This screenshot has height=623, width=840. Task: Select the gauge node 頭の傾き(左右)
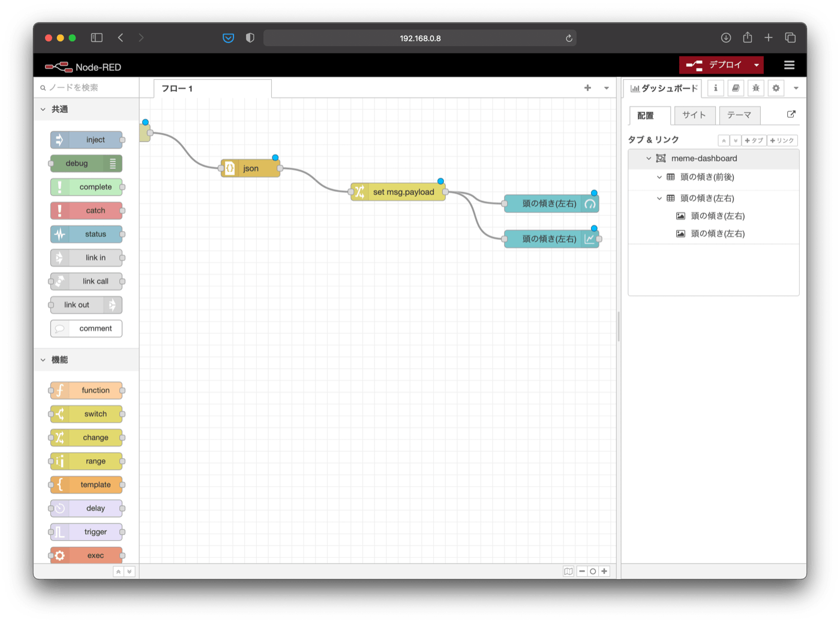551,204
